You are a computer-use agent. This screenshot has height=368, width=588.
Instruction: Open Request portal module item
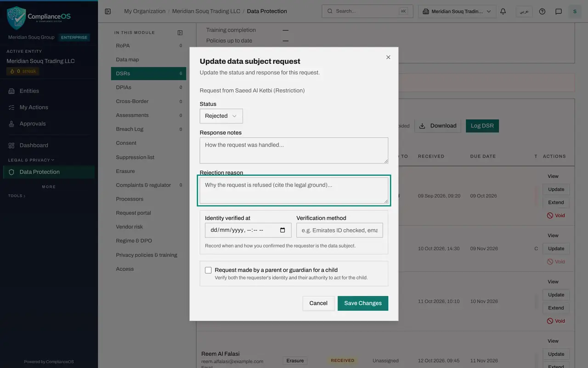click(148, 213)
